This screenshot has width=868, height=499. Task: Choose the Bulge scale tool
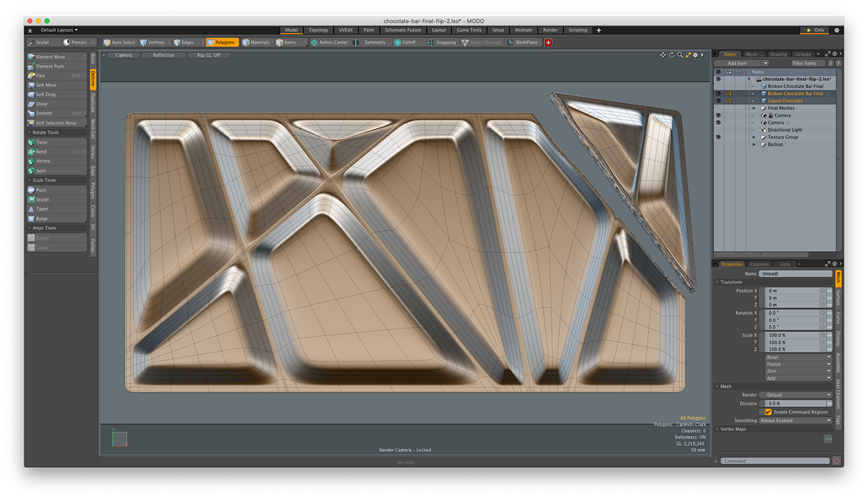41,218
